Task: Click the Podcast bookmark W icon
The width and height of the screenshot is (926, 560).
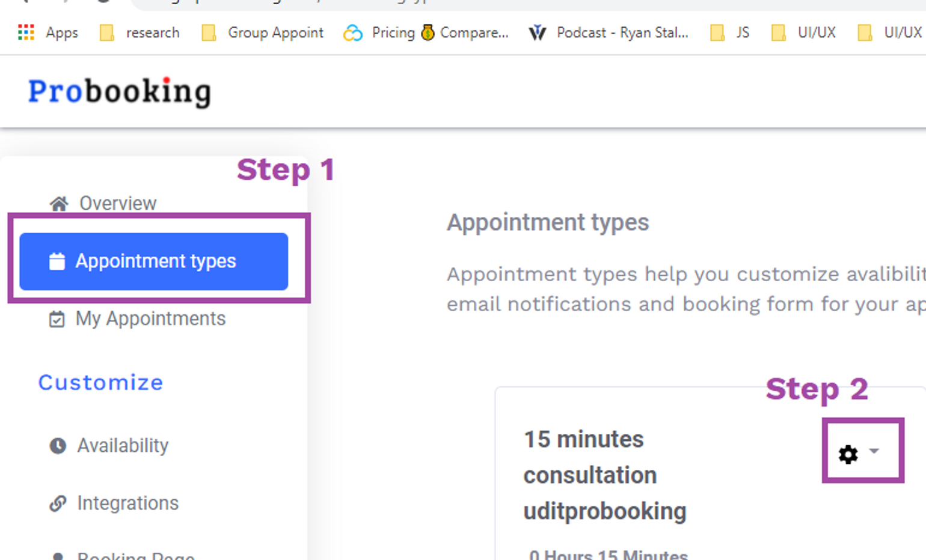Action: click(x=537, y=32)
